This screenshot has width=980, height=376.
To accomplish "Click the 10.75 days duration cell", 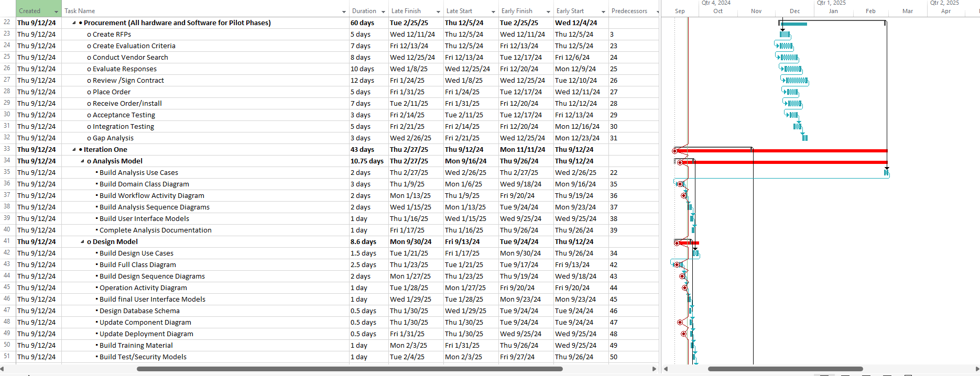I will (369, 161).
